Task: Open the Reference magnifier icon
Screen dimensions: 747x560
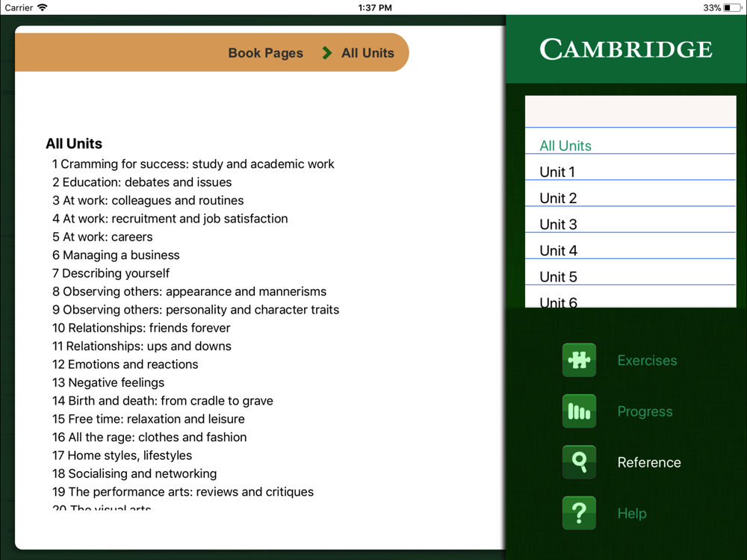Action: pos(579,462)
